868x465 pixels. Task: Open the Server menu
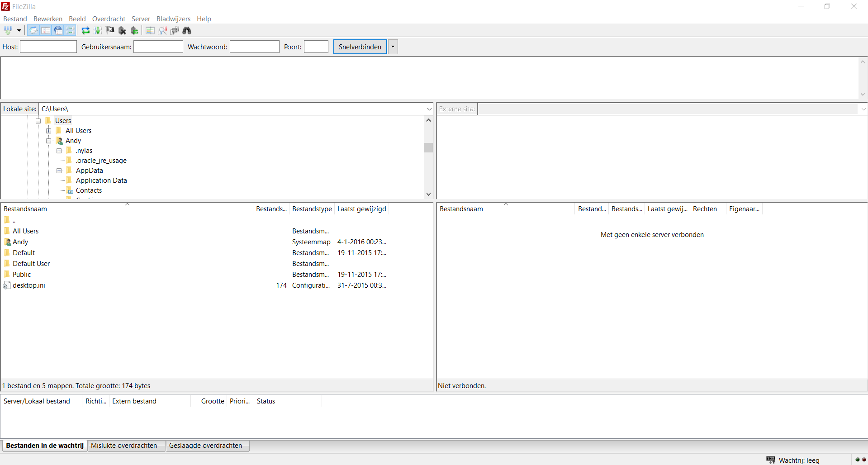(x=141, y=19)
